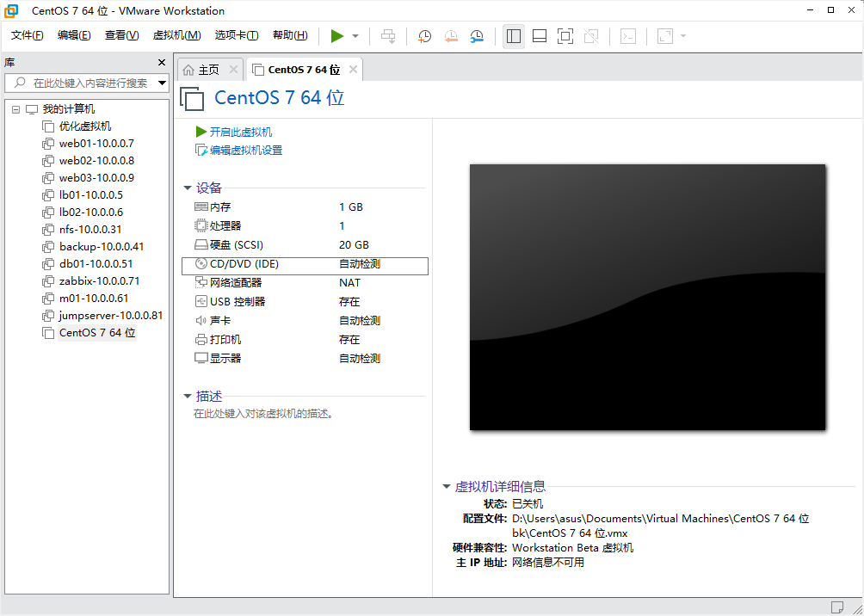This screenshot has width=864, height=616.
Task: Select the nfs-10.0.0.31 virtual machine
Action: coord(90,229)
